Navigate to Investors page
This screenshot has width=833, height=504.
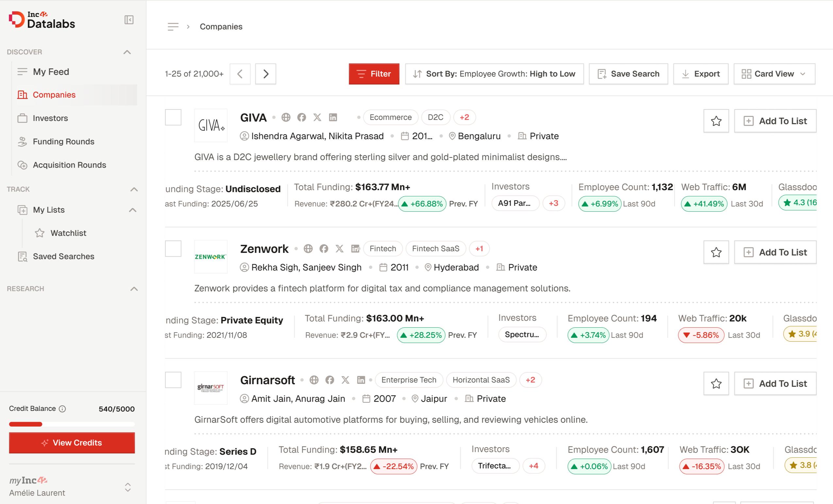coord(50,118)
